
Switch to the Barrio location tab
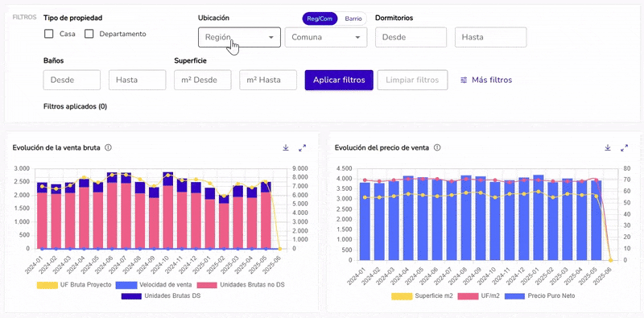click(x=353, y=19)
